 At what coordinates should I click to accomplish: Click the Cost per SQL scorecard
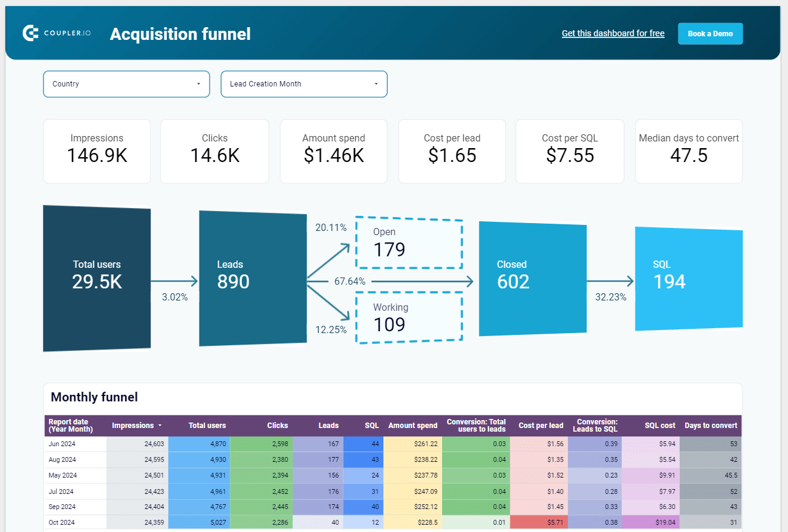click(x=570, y=151)
